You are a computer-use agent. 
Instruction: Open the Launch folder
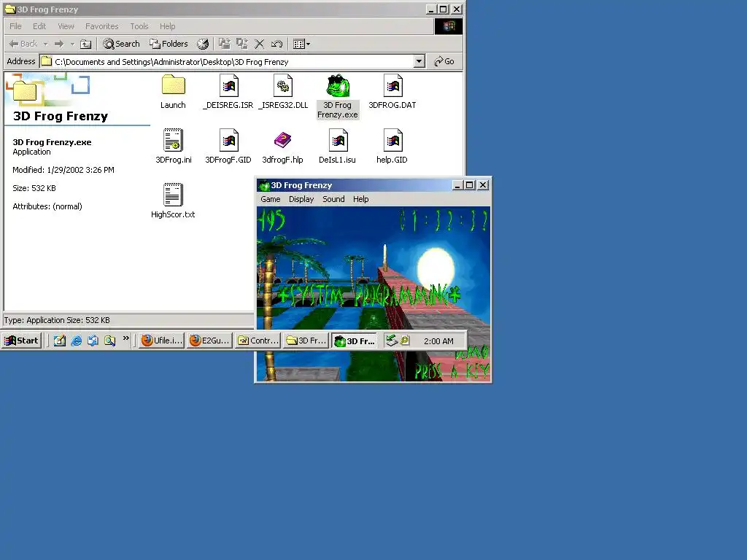pyautogui.click(x=173, y=86)
